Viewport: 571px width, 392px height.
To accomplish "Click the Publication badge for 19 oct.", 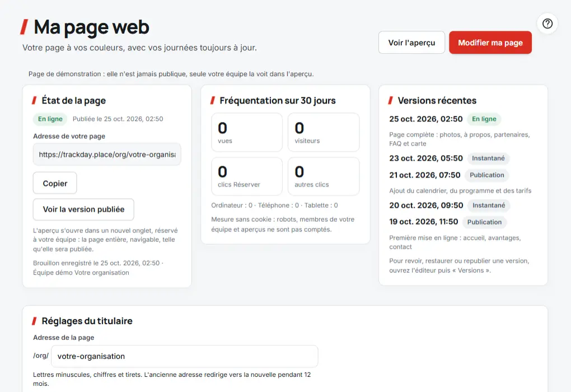I will click(484, 222).
